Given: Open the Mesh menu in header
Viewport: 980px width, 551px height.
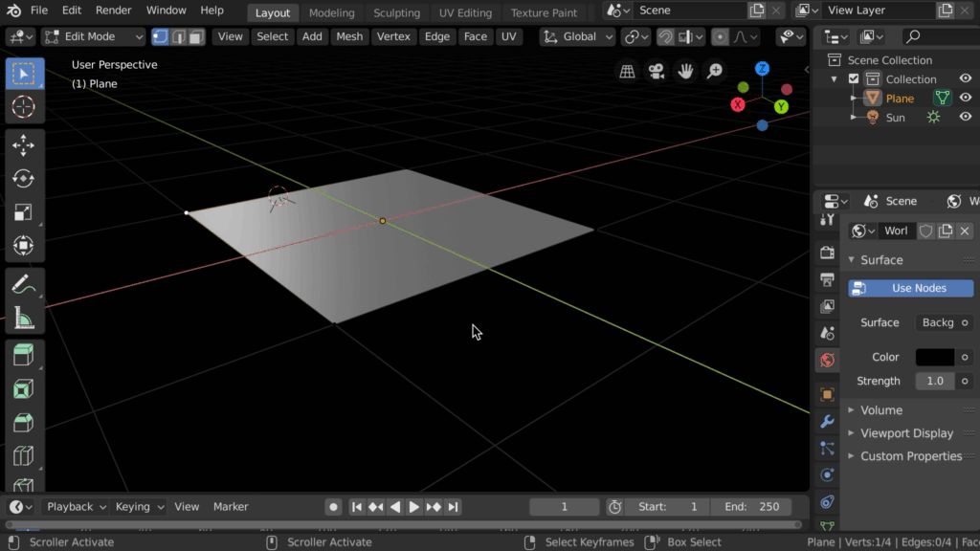Looking at the screenshot, I should coord(349,36).
